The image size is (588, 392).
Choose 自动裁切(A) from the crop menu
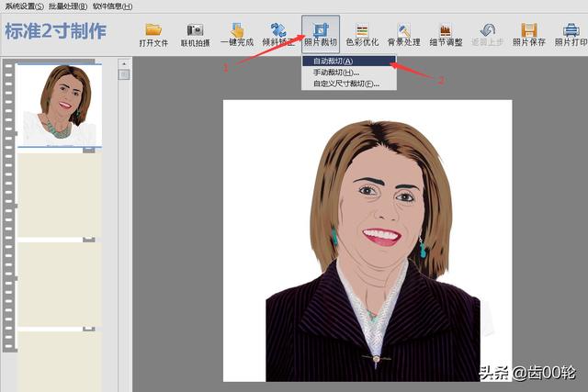[333, 62]
